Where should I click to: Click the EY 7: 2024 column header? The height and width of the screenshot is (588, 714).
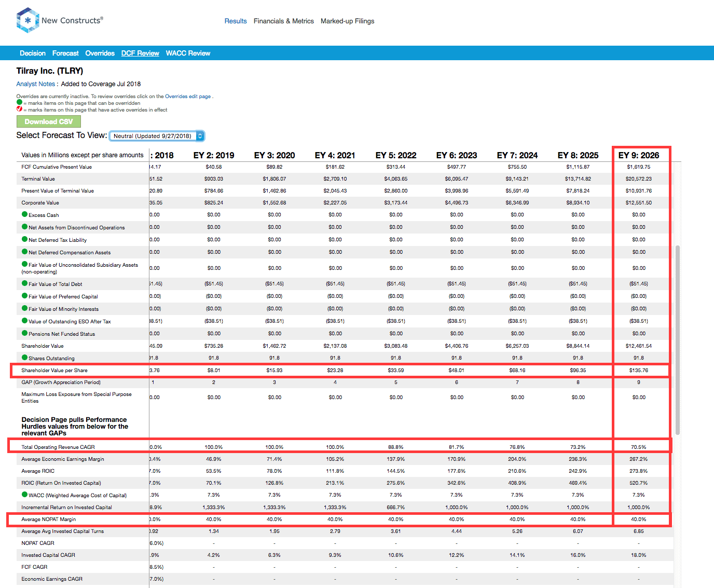517,155
